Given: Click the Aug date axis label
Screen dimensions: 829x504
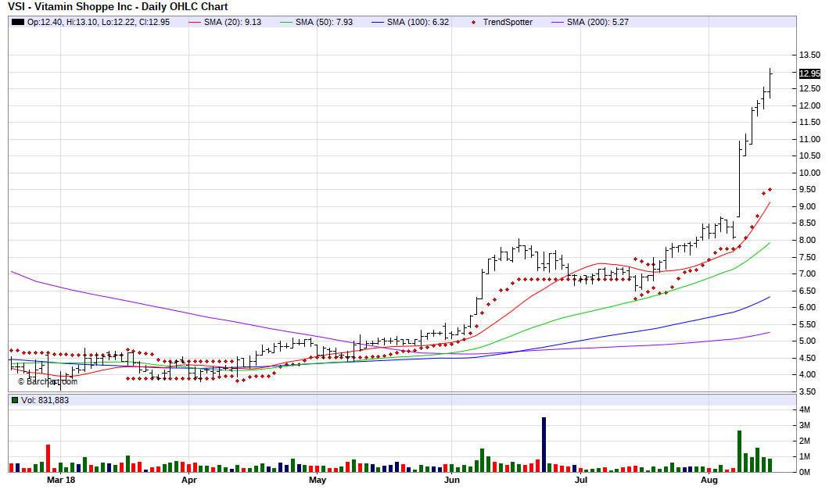Looking at the screenshot, I should pos(709,480).
